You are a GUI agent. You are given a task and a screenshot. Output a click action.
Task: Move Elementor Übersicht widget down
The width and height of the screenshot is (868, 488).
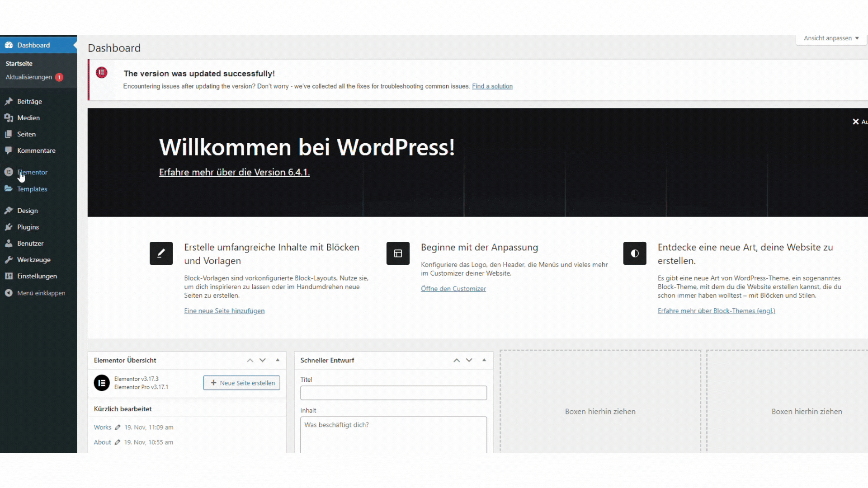pyautogui.click(x=263, y=360)
